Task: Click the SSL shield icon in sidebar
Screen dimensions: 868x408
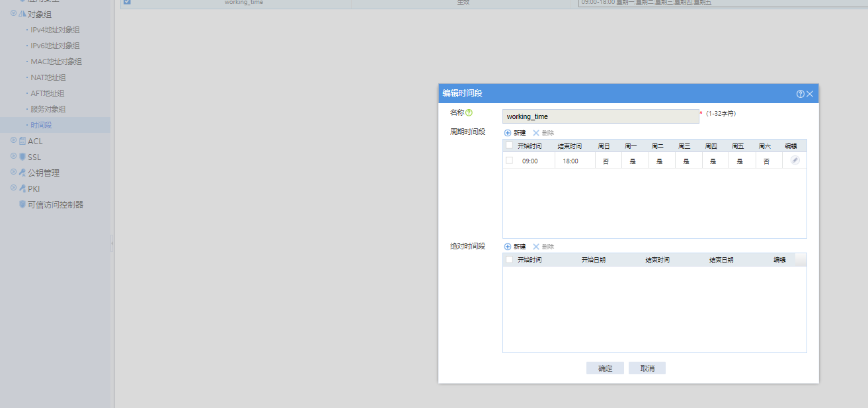Action: 22,157
